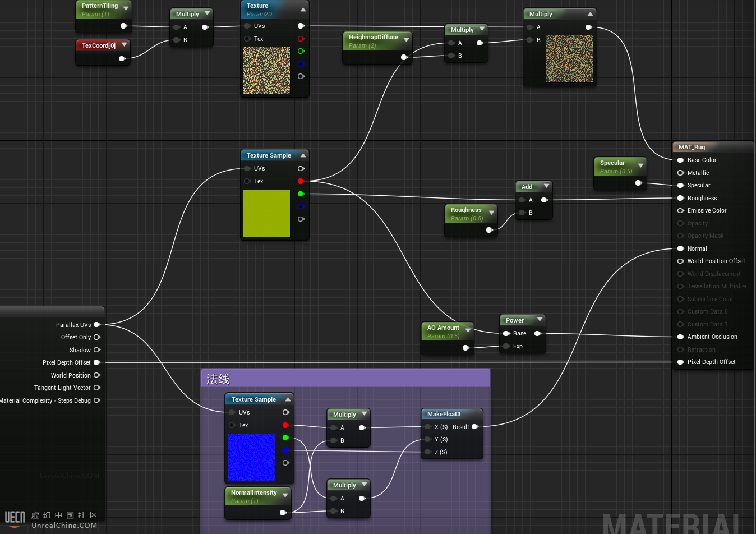Toggle the TexCoord[0] node expand arrow

[x=124, y=45]
